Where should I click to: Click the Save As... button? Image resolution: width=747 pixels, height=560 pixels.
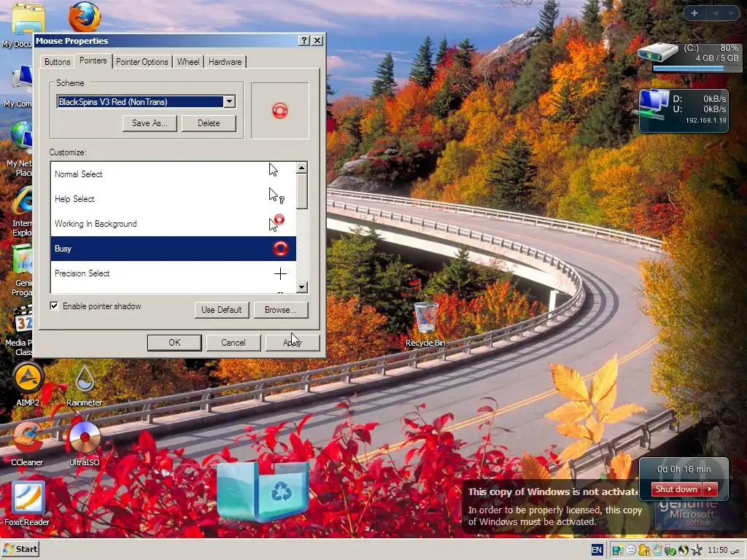[x=150, y=122]
